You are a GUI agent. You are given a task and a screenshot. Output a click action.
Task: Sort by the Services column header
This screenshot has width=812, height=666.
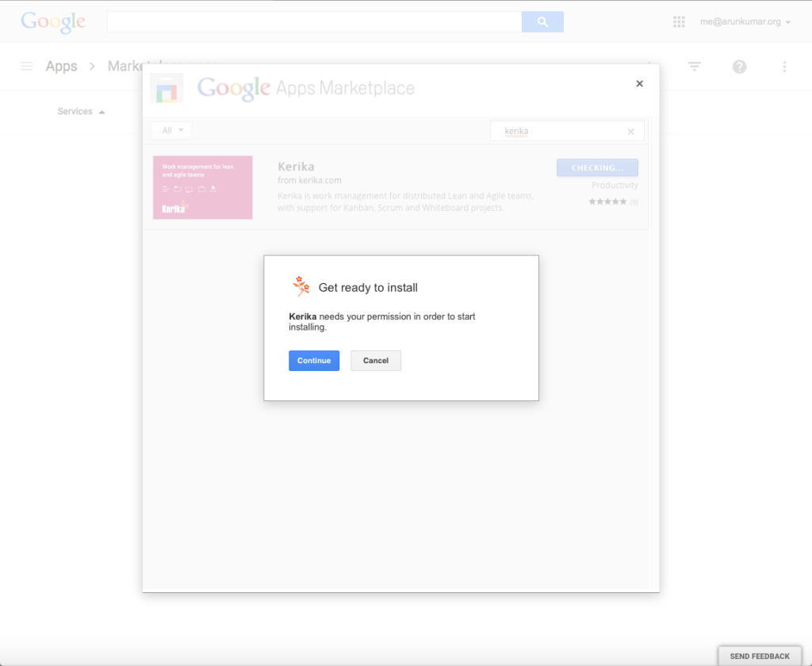point(81,111)
